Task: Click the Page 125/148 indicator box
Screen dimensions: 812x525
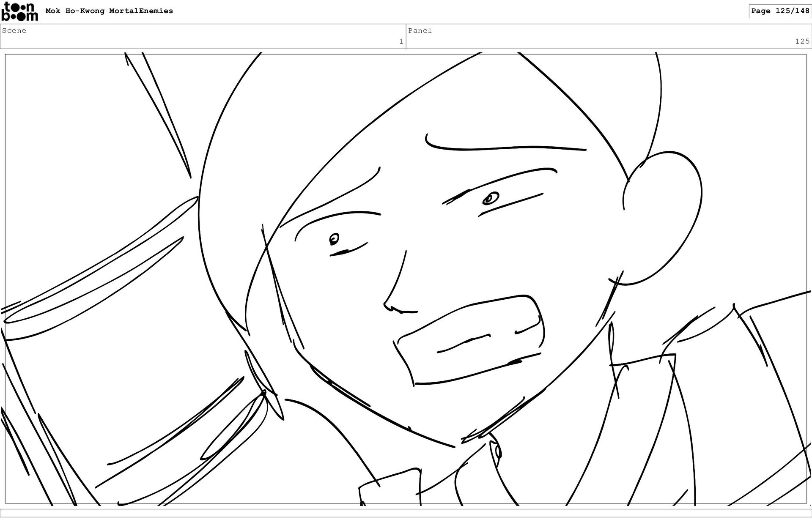Action: (780, 11)
